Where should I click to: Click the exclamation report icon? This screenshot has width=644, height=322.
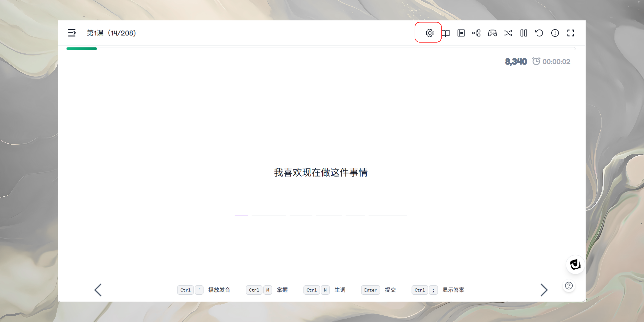point(555,33)
